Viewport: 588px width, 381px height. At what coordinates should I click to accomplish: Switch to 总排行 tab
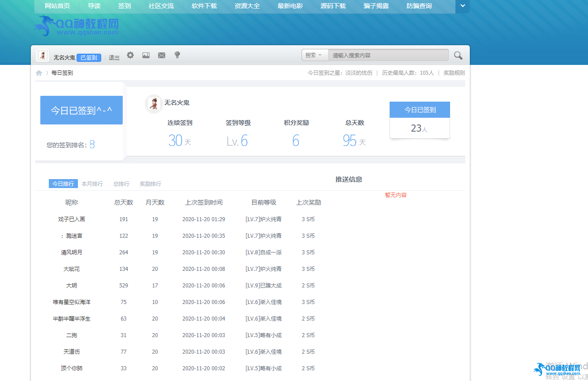(121, 184)
